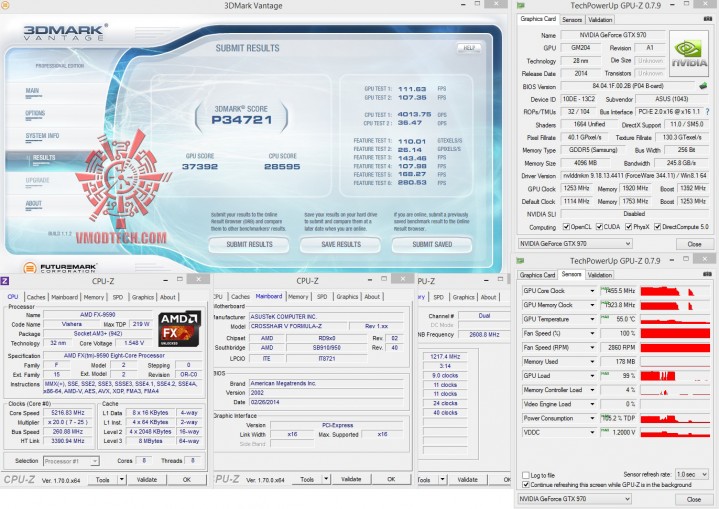This screenshot has height=509, width=719.
Task: Switch to Sensors tab in GPU-Z Graphics Card window
Action: (x=572, y=20)
